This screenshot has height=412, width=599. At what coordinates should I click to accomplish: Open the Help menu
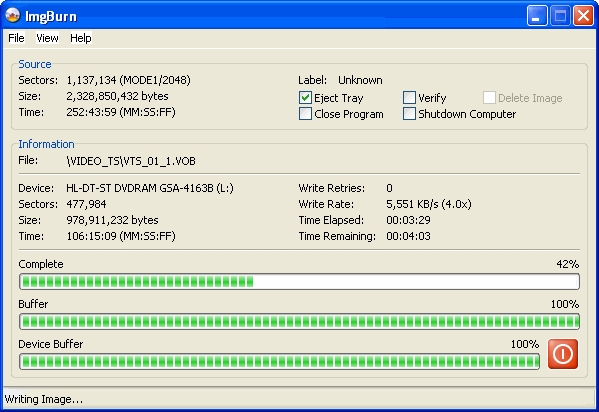click(x=81, y=38)
